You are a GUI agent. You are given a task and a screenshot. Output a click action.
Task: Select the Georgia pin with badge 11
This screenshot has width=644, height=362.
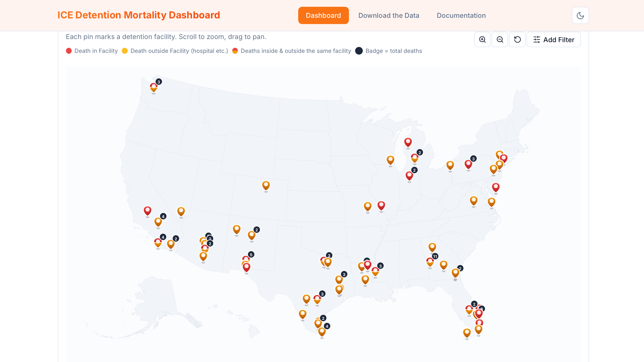[x=430, y=262]
